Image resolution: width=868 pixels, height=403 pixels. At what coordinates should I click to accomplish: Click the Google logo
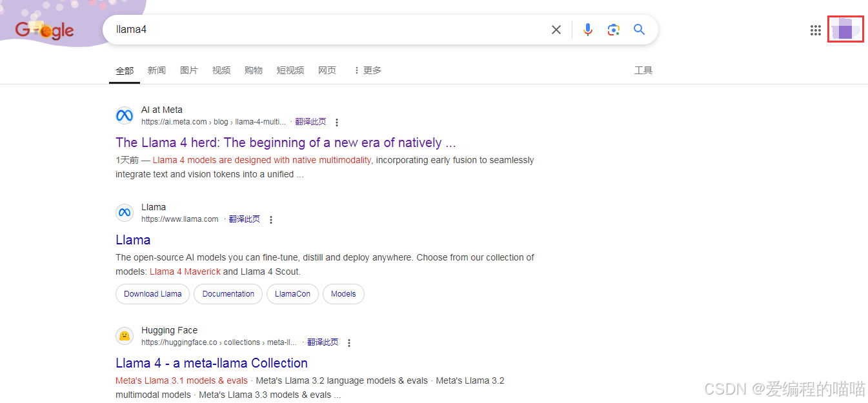click(45, 30)
